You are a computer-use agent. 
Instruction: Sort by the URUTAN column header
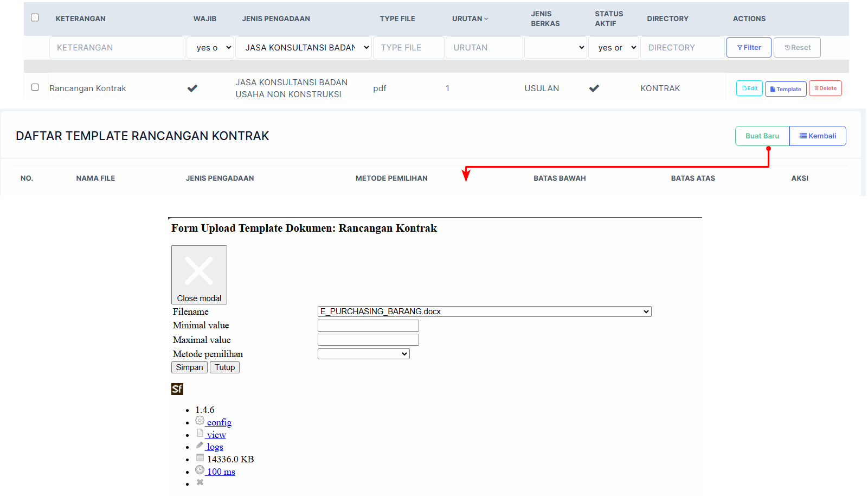click(470, 18)
